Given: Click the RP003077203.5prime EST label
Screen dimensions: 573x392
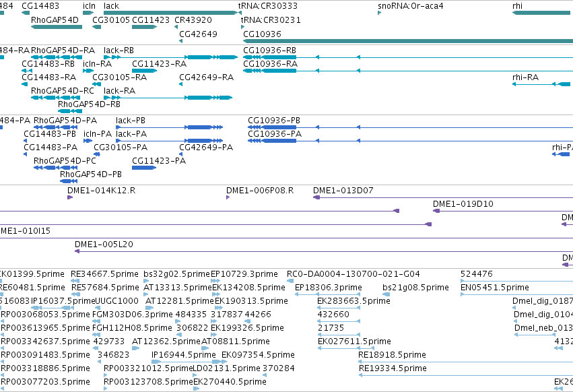Looking at the screenshot, I should click(45, 382).
